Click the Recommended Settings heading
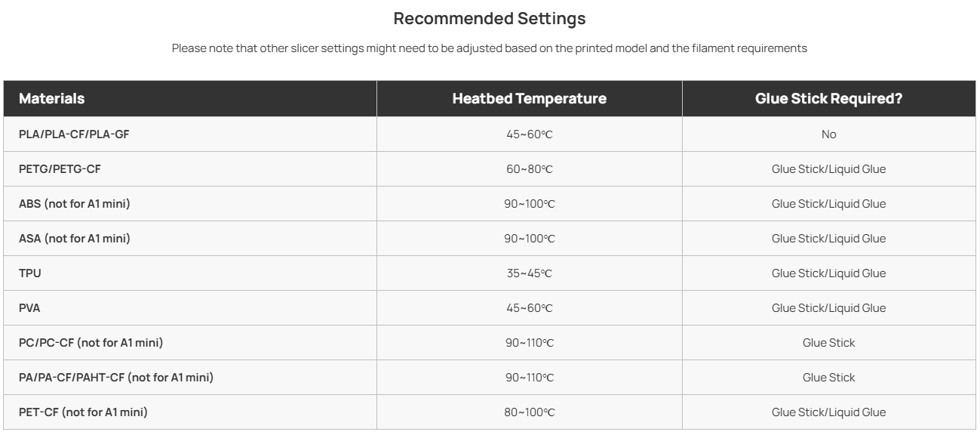The height and width of the screenshot is (432, 980). click(490, 17)
